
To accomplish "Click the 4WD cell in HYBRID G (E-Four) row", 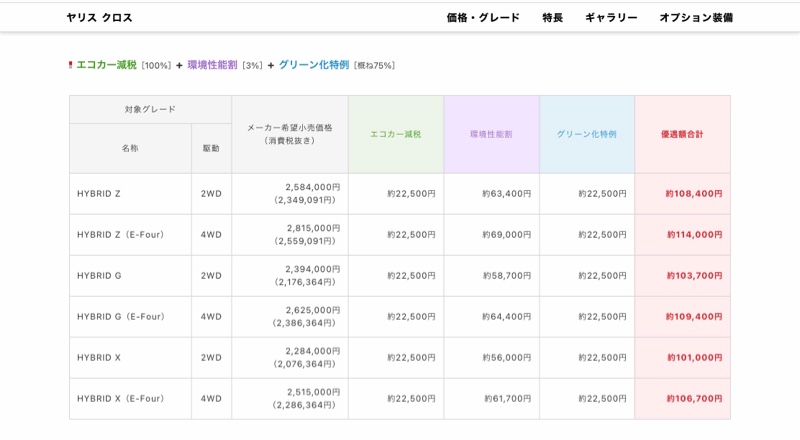I will (x=211, y=316).
